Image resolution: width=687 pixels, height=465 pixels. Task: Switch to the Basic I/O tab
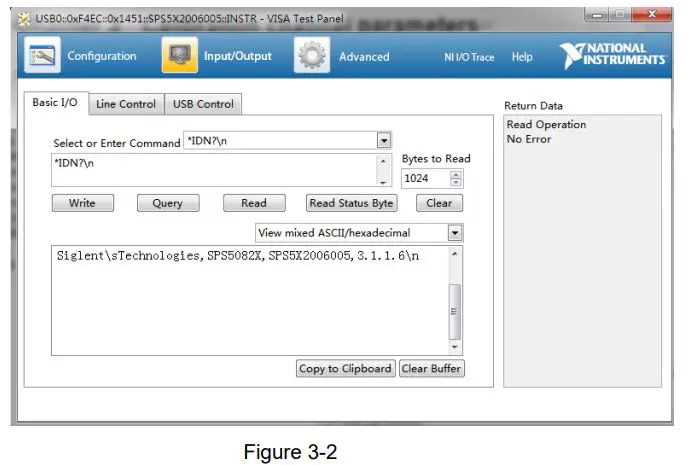(x=55, y=103)
